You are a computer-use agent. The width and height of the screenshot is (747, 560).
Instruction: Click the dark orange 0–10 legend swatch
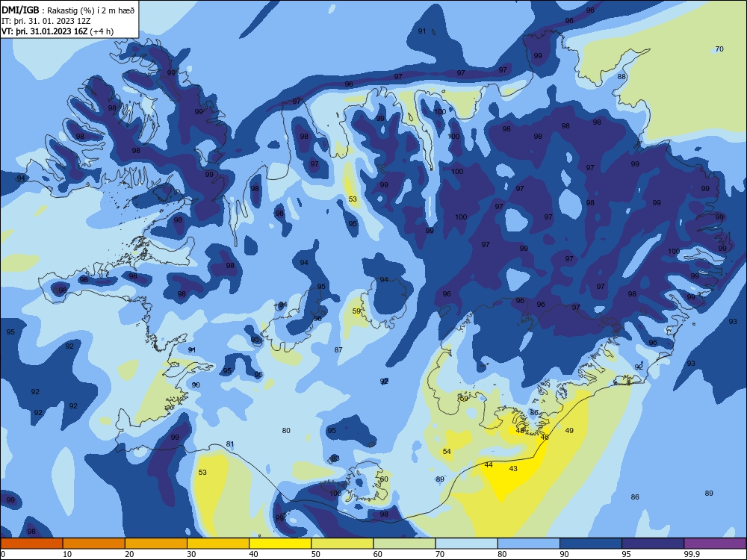pos(31,544)
